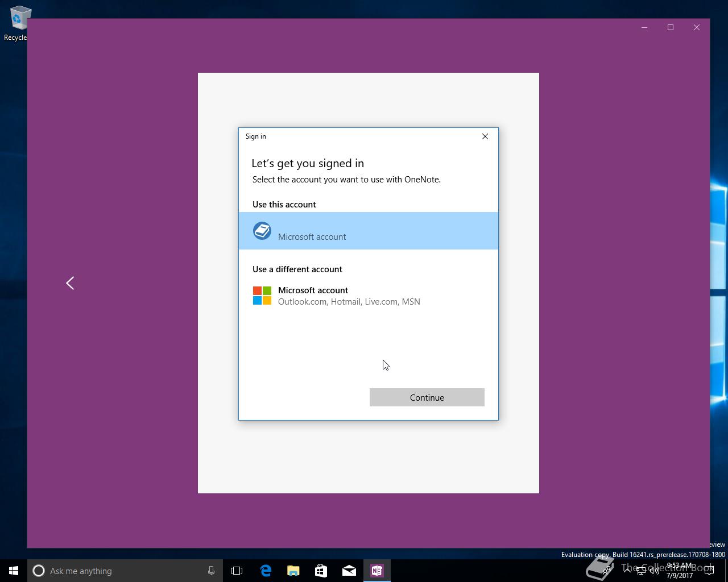Click the Cortana Ask me anything search box
The image size is (728, 582).
pyautogui.click(x=125, y=571)
